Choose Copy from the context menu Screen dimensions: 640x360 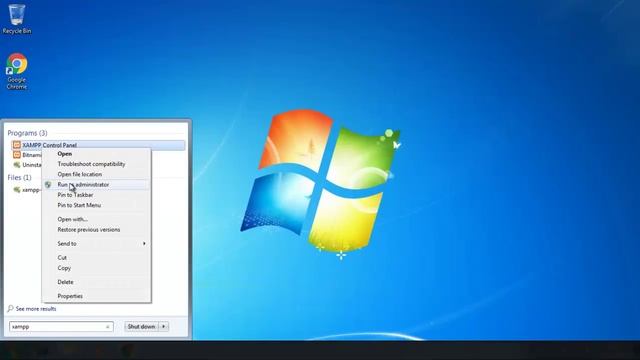point(64,268)
